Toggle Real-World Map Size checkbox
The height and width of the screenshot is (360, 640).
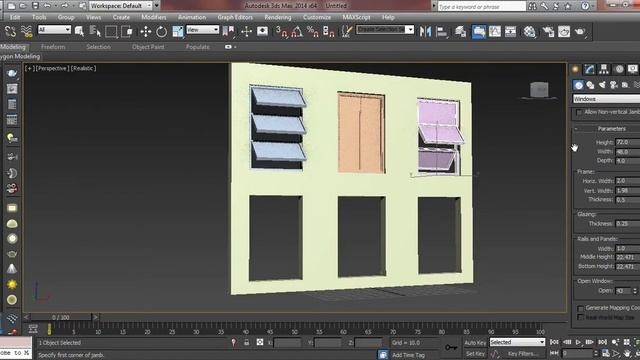coord(580,317)
